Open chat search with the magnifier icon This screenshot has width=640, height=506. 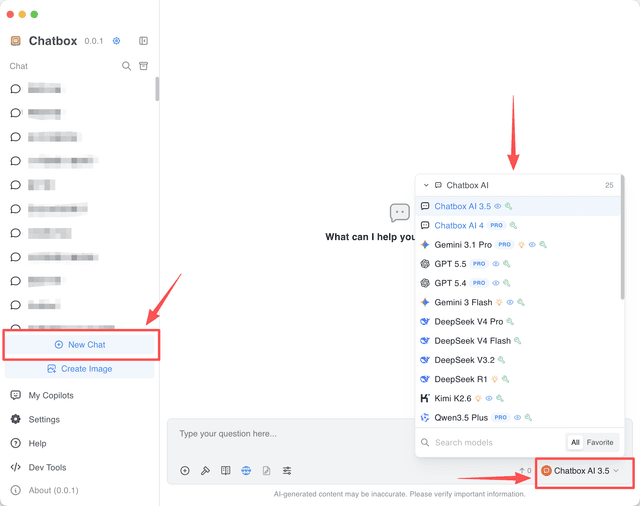click(x=127, y=66)
